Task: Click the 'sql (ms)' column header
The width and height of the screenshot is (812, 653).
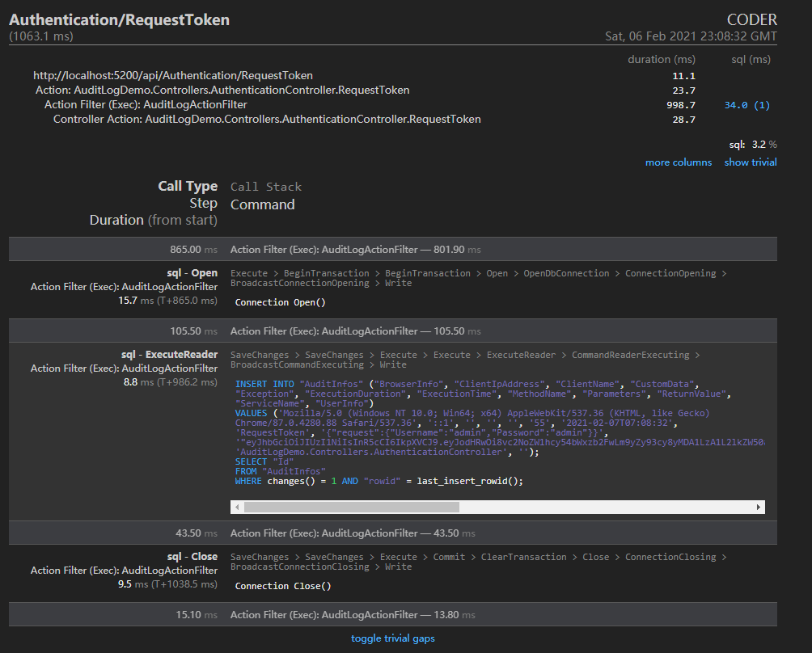Action: pos(751,60)
